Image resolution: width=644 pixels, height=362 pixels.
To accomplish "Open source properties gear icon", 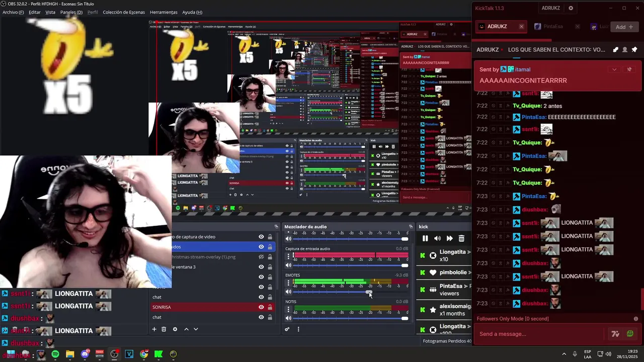I will click(175, 329).
